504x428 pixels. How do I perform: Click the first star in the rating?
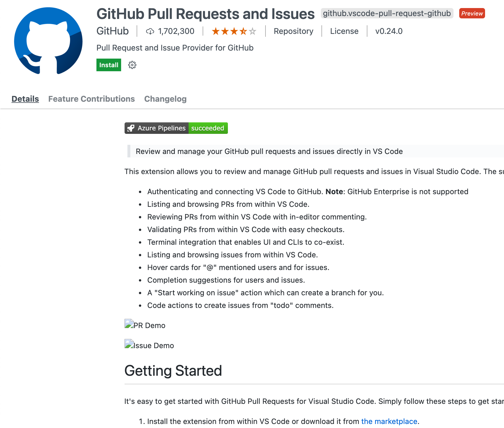(x=216, y=31)
